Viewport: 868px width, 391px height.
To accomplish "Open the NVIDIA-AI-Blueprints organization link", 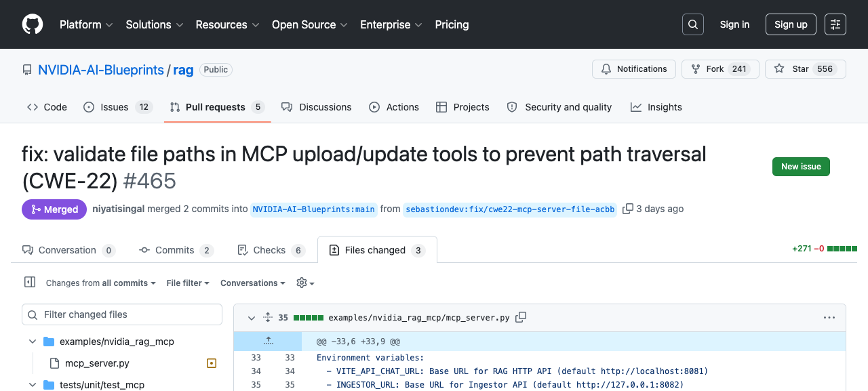I will (101, 69).
